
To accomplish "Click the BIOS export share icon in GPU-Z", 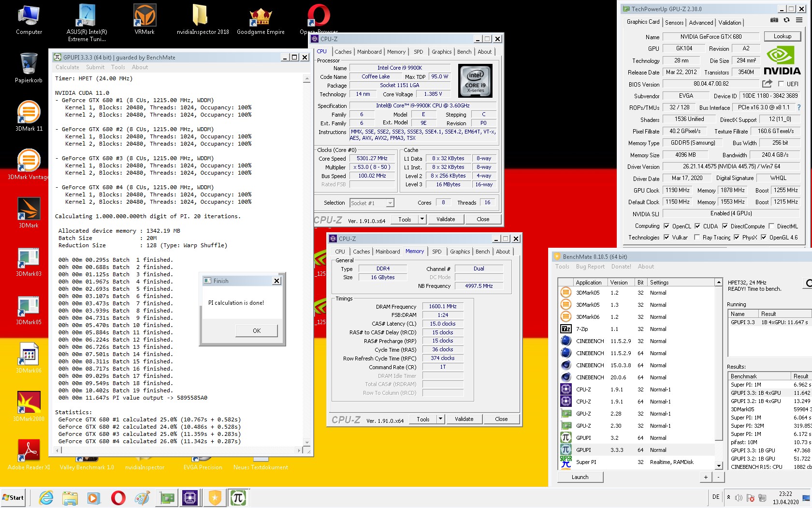I will point(767,84).
